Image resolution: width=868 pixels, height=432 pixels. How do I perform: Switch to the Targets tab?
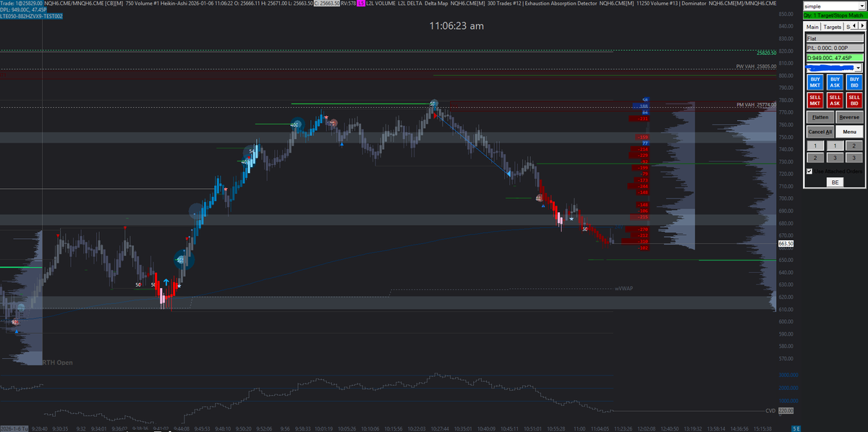(x=833, y=27)
